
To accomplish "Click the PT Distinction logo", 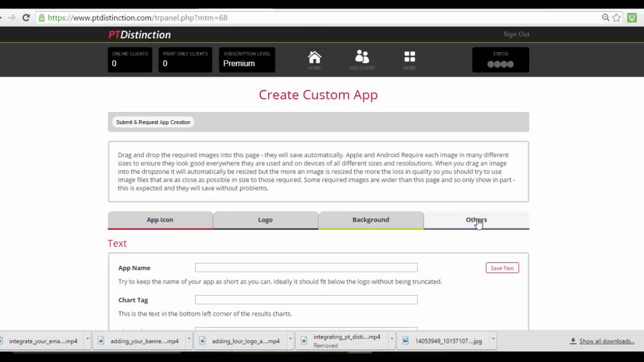I will click(x=139, y=35).
